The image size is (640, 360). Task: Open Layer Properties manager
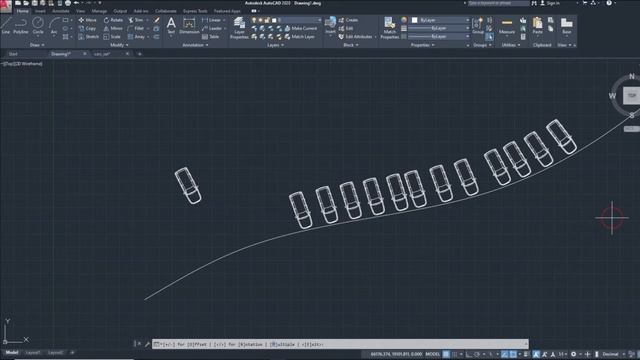[239, 29]
